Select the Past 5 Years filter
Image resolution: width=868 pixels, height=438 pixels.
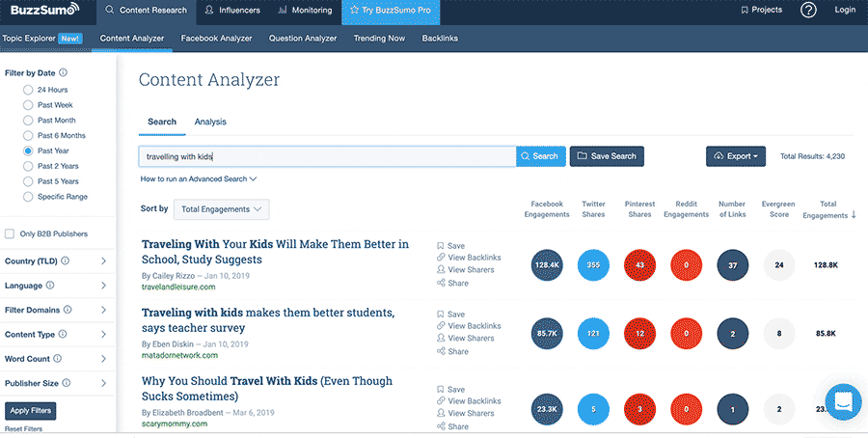click(x=28, y=181)
